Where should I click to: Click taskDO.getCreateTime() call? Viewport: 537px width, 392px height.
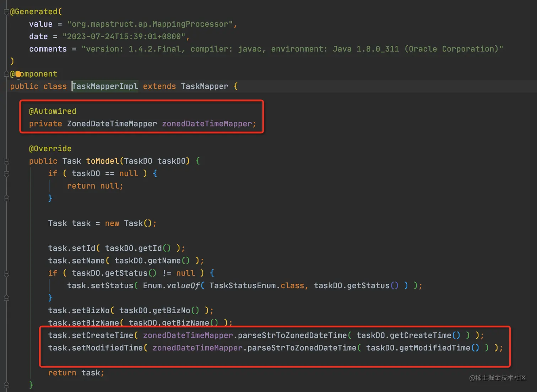pos(408,335)
